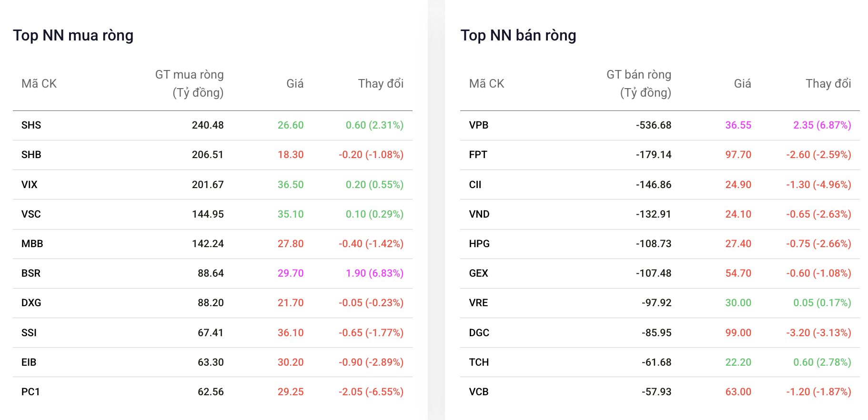
Task: Select the SHB stock code
Action: pyautogui.click(x=31, y=155)
